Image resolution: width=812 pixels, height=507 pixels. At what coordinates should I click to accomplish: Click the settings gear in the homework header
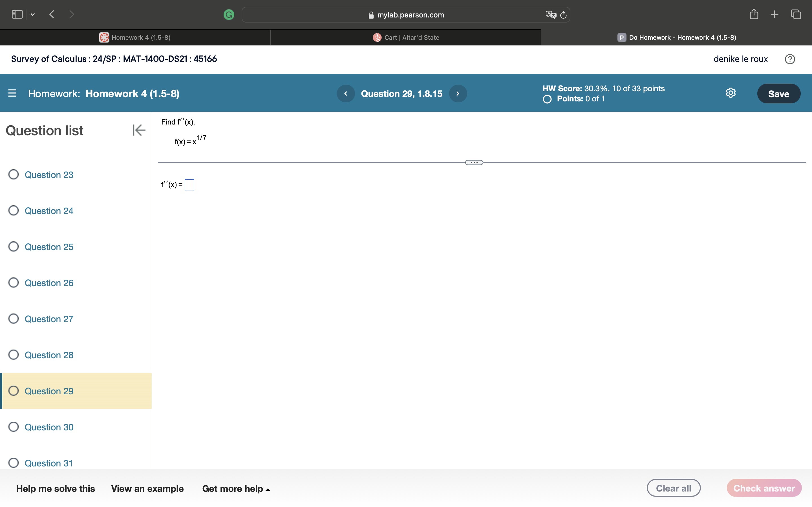(x=730, y=93)
